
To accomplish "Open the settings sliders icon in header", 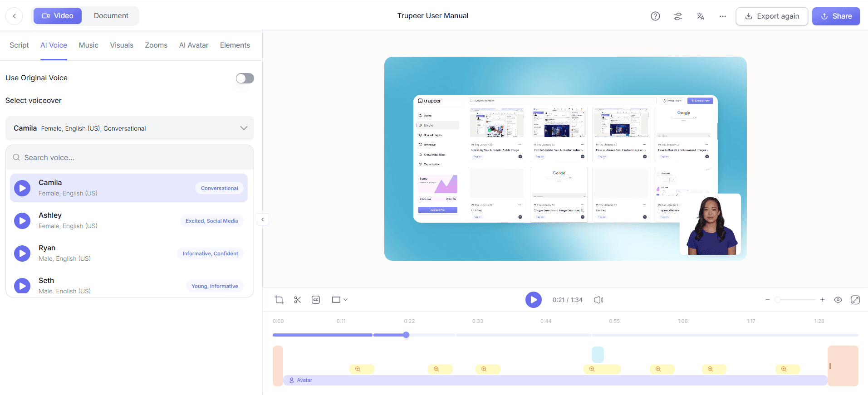I will [x=678, y=16].
